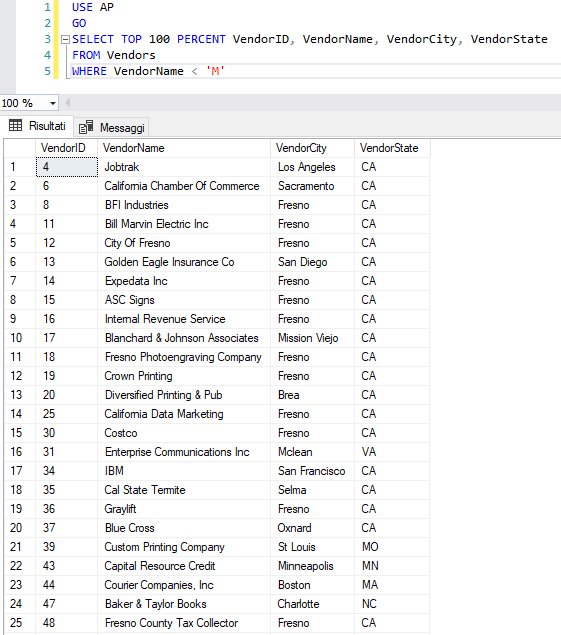561x635 pixels.
Task: Select Fresno Photoengraving Company cell
Action: coord(184,357)
